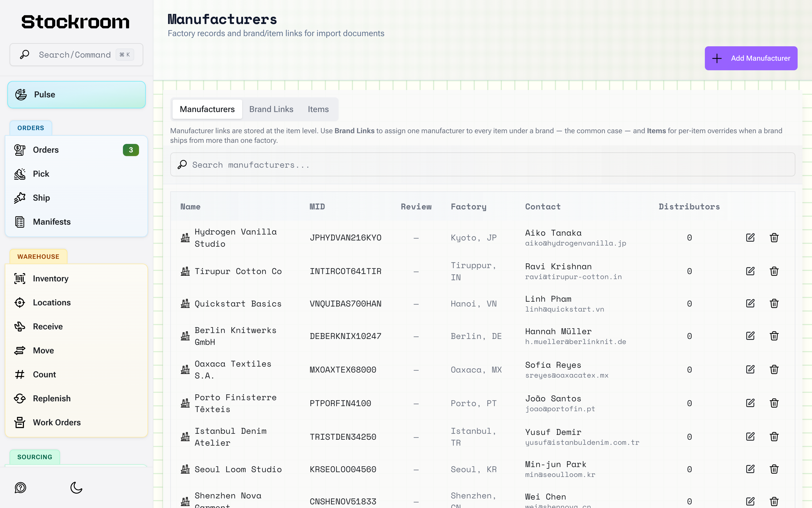Viewport: 812px width, 508px height.
Task: Delete the Hydrogen Vanilla Studio manufacturer
Action: coord(774,238)
